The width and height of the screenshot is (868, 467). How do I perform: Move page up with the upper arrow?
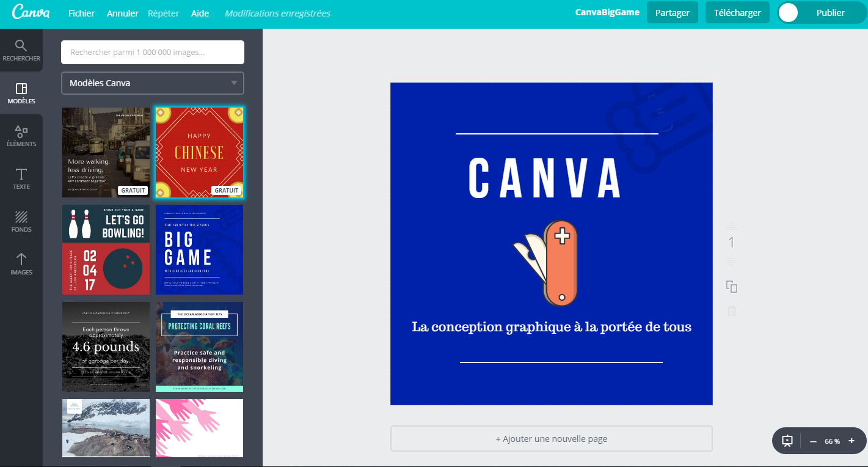coord(731,225)
